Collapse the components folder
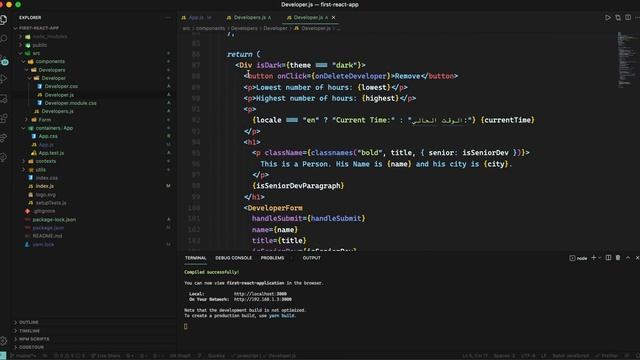Viewport: 640px width, 360px height. 50,61
